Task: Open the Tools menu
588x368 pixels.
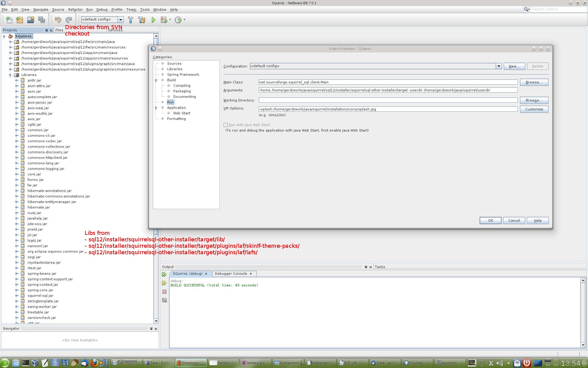Action: tap(145, 10)
